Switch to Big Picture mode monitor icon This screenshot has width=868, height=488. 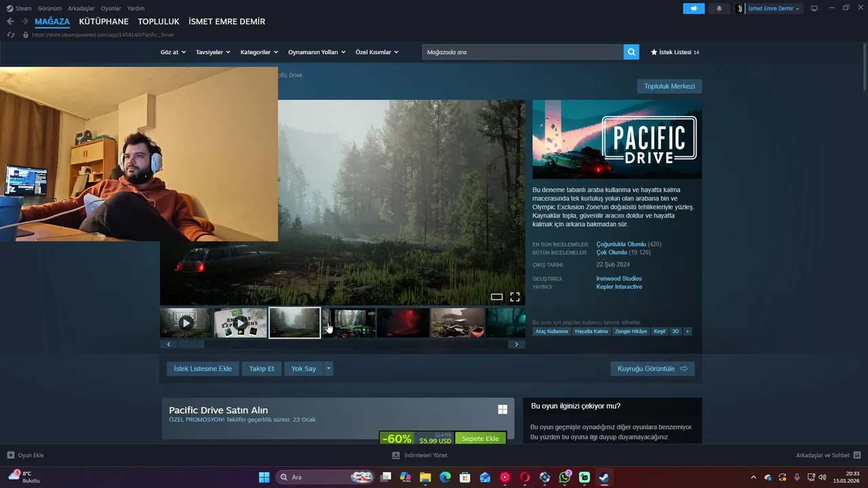814,8
